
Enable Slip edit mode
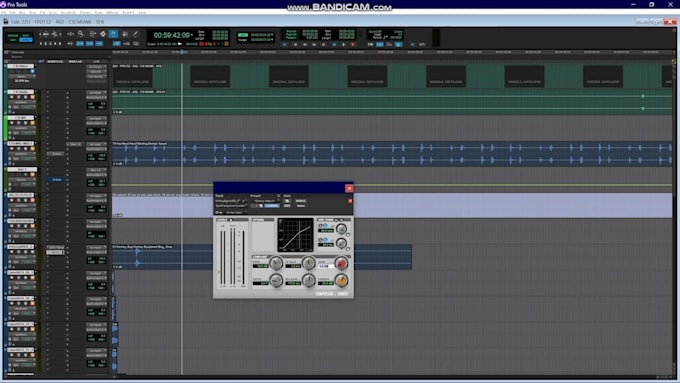click(12, 40)
